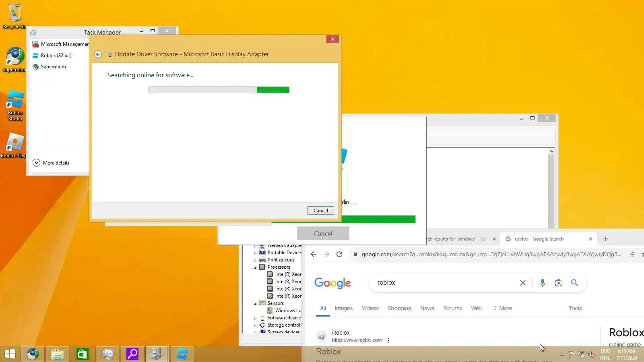Open the Windows Start button
The image size is (644, 362).
point(10,354)
